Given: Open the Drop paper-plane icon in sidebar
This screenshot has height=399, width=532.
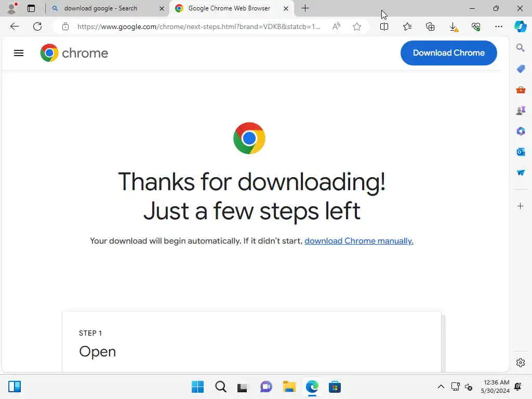Looking at the screenshot, I should [x=521, y=172].
